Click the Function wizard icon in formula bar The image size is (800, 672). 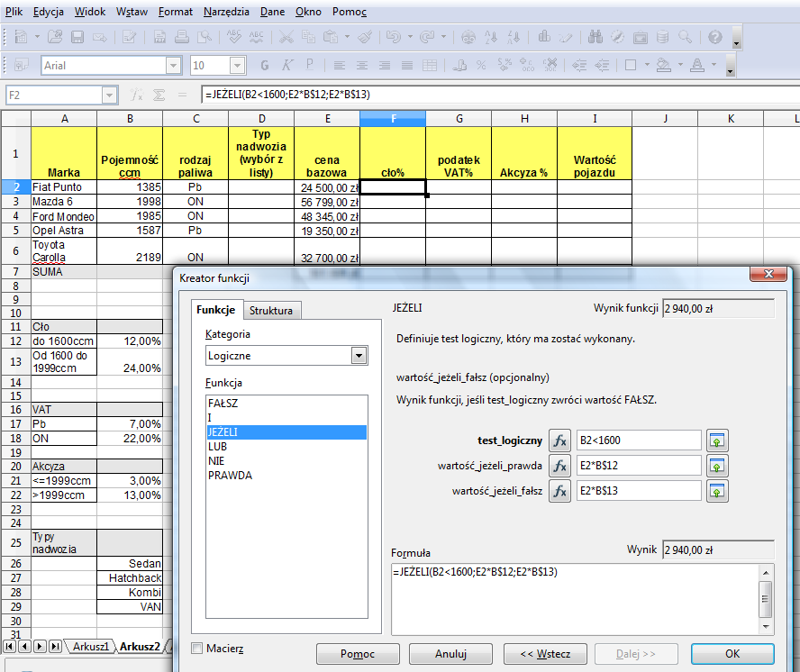tap(136, 95)
